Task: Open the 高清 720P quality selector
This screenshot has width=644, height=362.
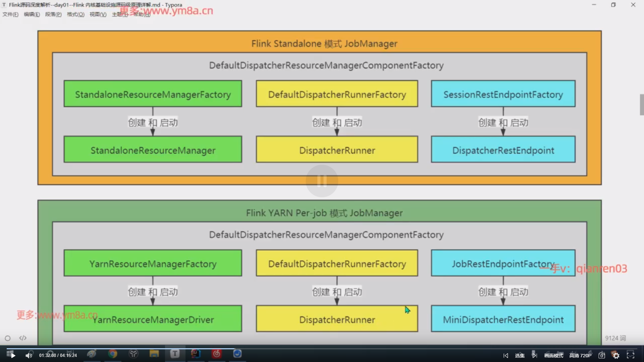Action: point(580,356)
